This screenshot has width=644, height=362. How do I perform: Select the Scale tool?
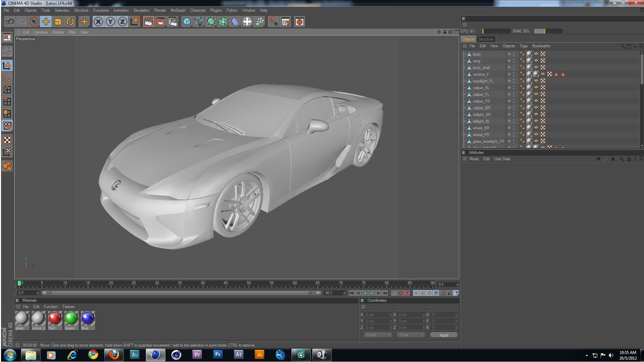coord(58,22)
